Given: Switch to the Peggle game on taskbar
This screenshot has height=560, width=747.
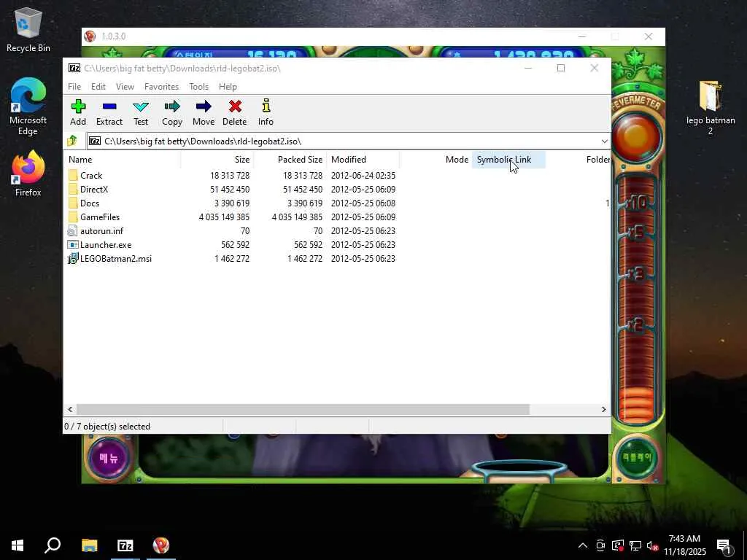Looking at the screenshot, I should (161, 545).
